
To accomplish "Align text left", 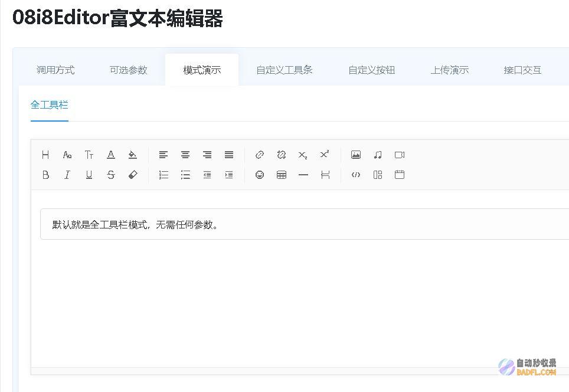I will coord(163,155).
